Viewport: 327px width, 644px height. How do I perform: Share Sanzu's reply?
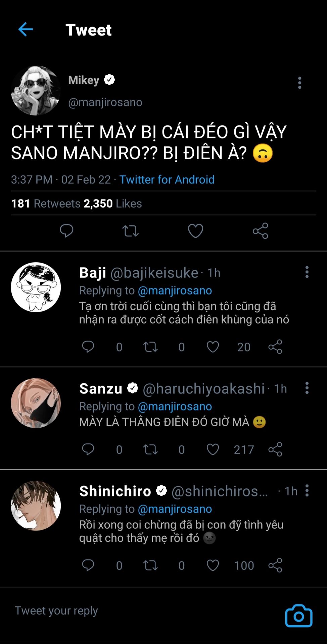(275, 449)
